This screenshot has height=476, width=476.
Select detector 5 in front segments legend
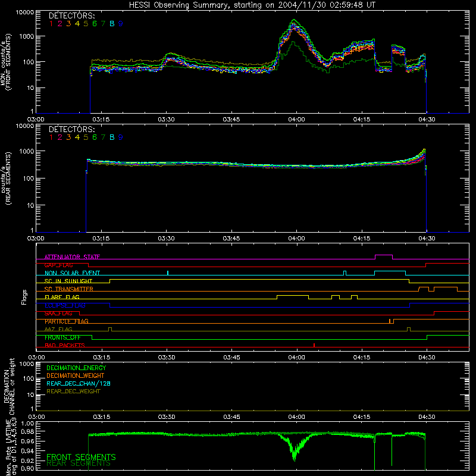(86, 24)
